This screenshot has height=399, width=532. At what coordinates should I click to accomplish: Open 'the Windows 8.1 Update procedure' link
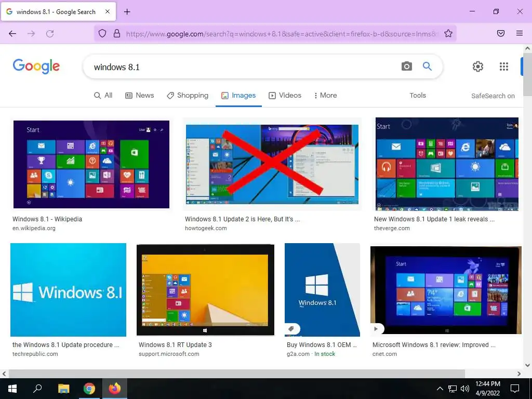(66, 345)
